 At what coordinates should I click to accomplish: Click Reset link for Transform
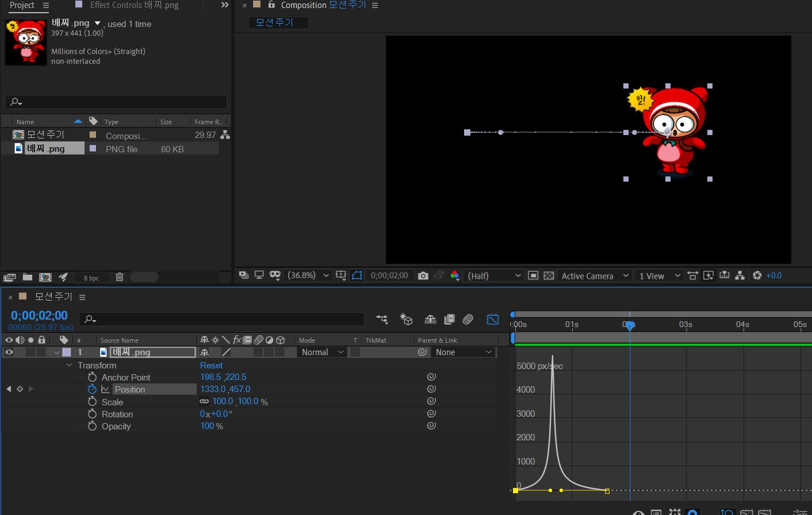point(211,366)
